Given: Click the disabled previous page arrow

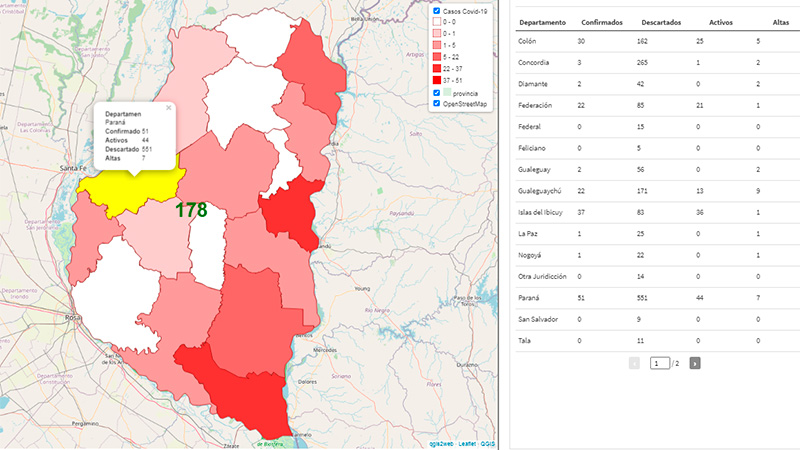Looking at the screenshot, I should coord(634,362).
